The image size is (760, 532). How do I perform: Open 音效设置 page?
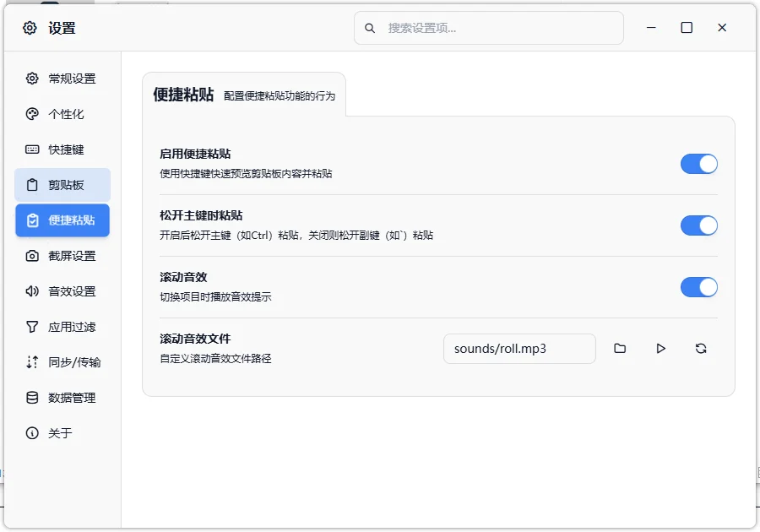tap(62, 291)
